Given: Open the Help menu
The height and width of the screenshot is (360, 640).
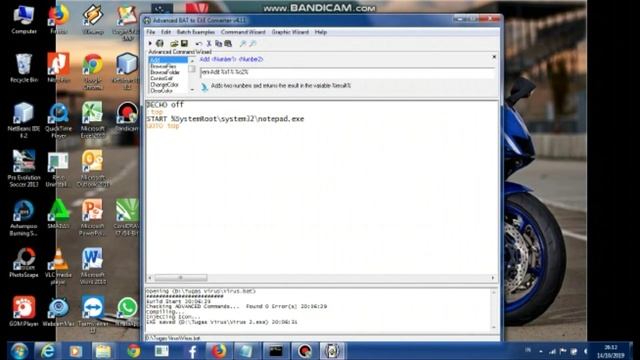Looking at the screenshot, I should coord(321,32).
